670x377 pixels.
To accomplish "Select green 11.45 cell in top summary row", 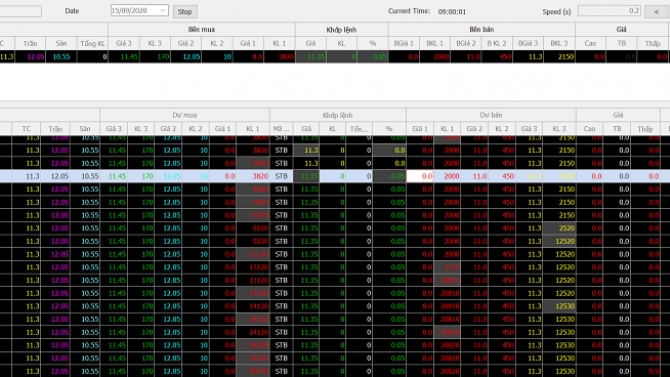I will coord(123,56).
